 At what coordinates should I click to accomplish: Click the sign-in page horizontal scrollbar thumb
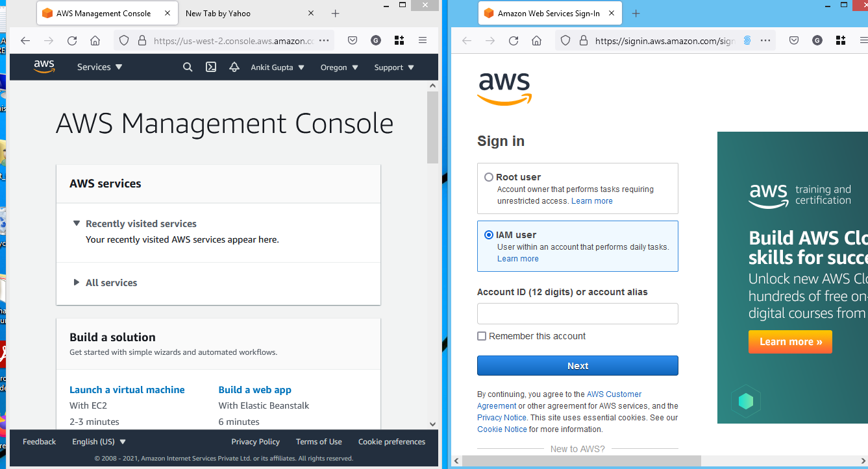coord(582,461)
